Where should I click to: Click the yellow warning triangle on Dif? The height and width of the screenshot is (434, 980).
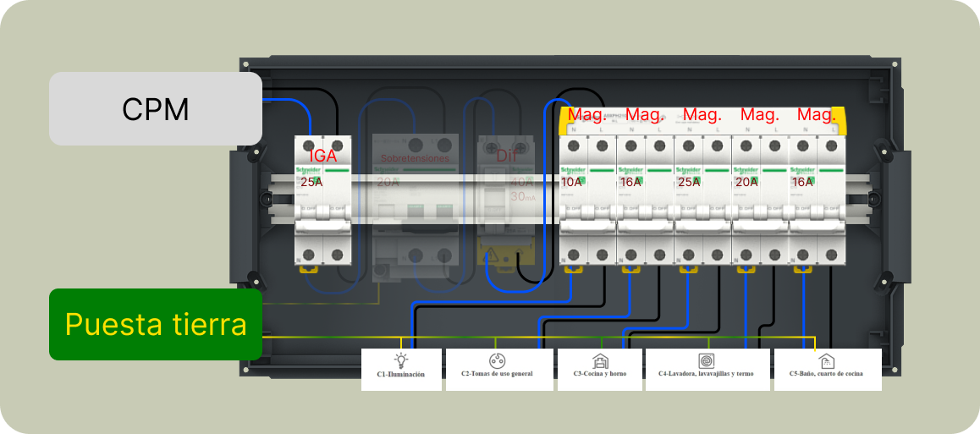click(492, 254)
